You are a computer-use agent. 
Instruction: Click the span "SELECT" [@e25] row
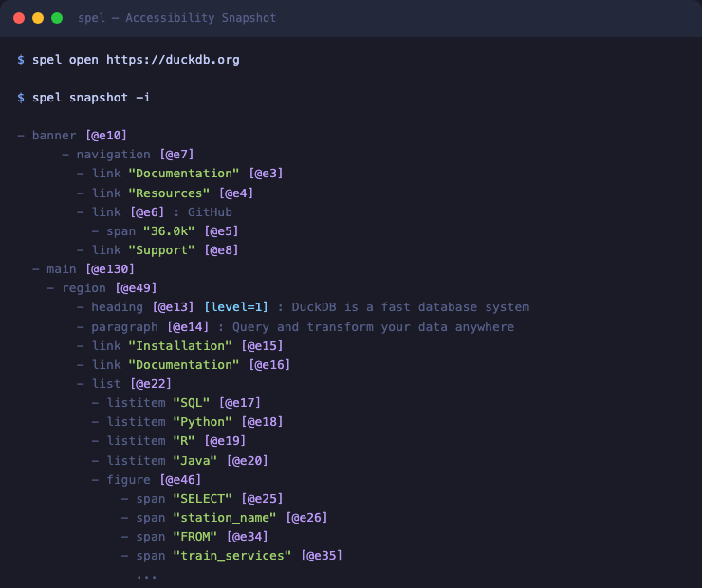[202, 499]
